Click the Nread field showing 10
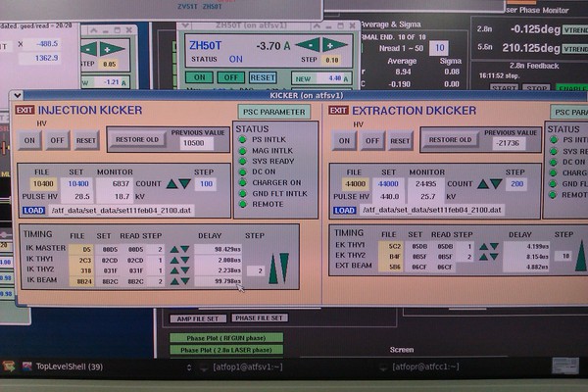Screen dimensions: 588x392 click(439, 48)
